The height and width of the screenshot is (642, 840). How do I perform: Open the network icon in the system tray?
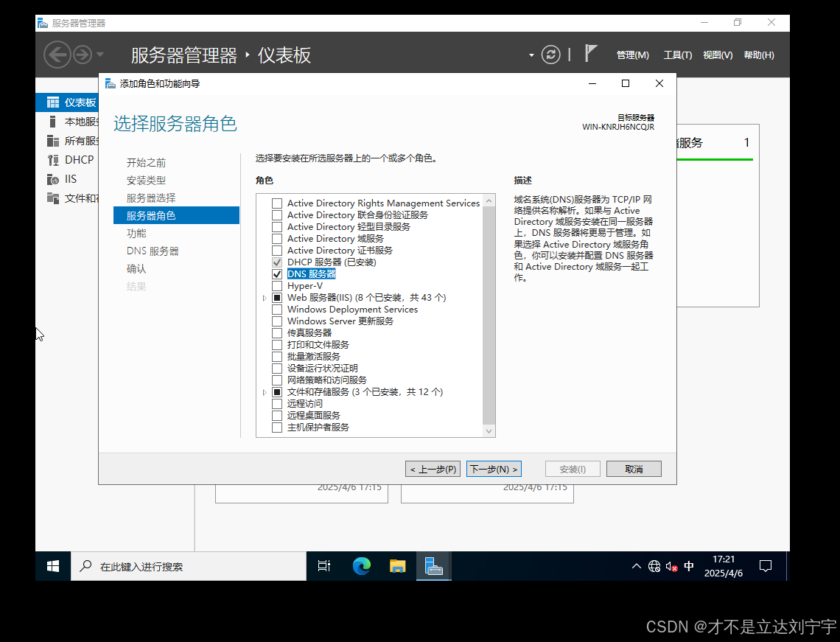pyautogui.click(x=654, y=566)
